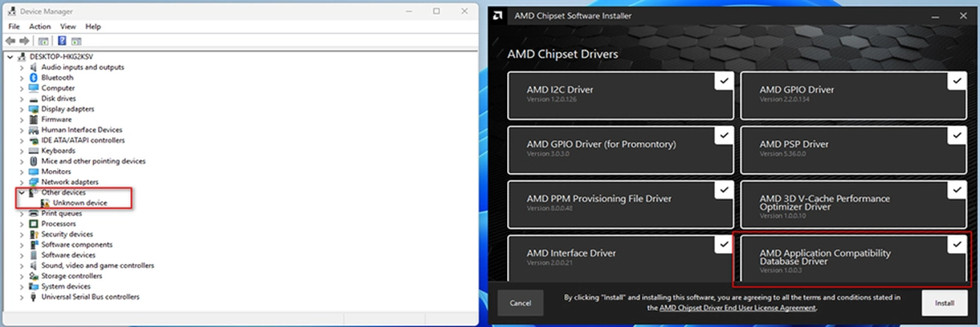This screenshot has width=980, height=327.
Task: Select the Keyboards icon
Action: pyautogui.click(x=33, y=150)
